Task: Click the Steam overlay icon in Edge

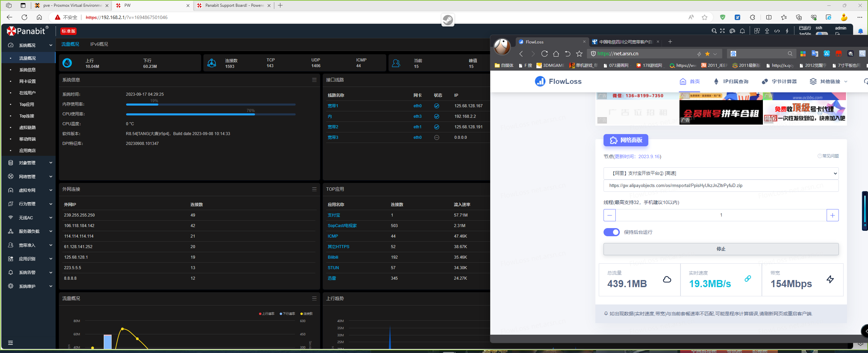Action: click(448, 20)
